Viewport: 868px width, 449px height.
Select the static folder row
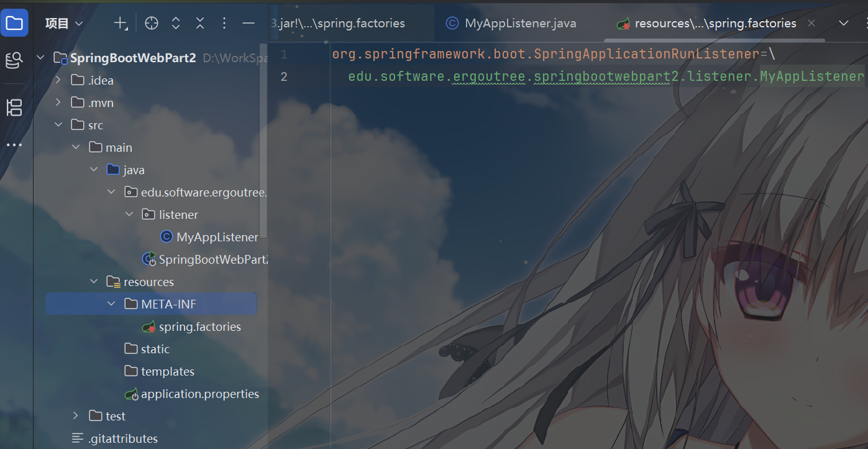click(x=151, y=349)
